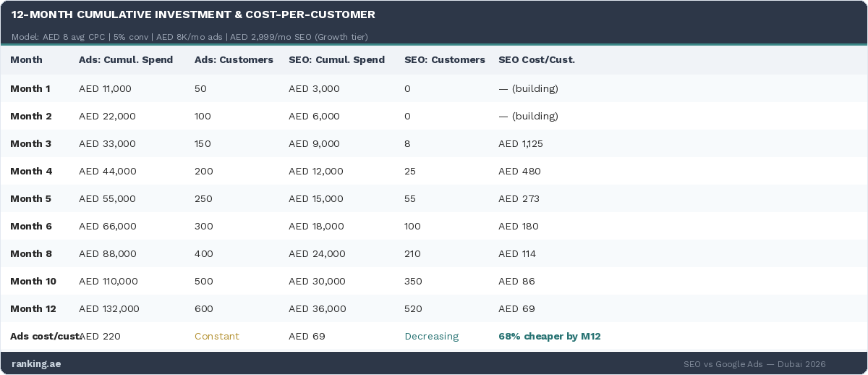Screen dimensions: 868x375
Task: Click the 68% cheaper by M12 text
Action: click(x=549, y=337)
